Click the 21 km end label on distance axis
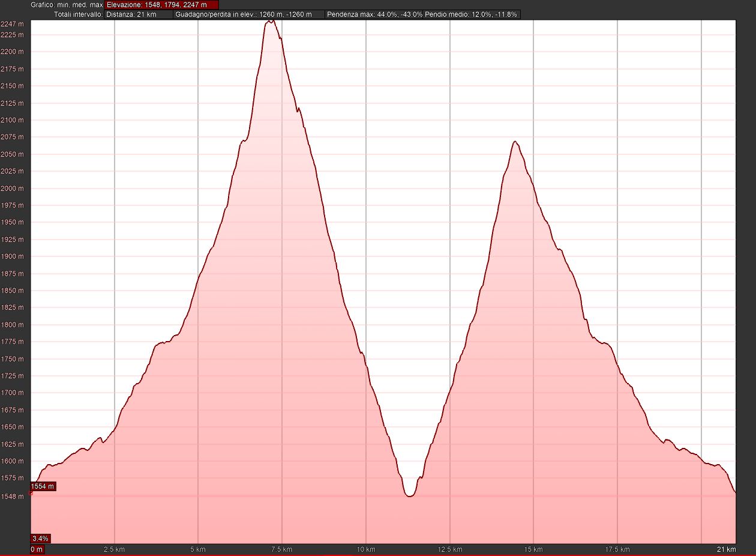Viewport: 756px width, 556px height. [x=726, y=549]
